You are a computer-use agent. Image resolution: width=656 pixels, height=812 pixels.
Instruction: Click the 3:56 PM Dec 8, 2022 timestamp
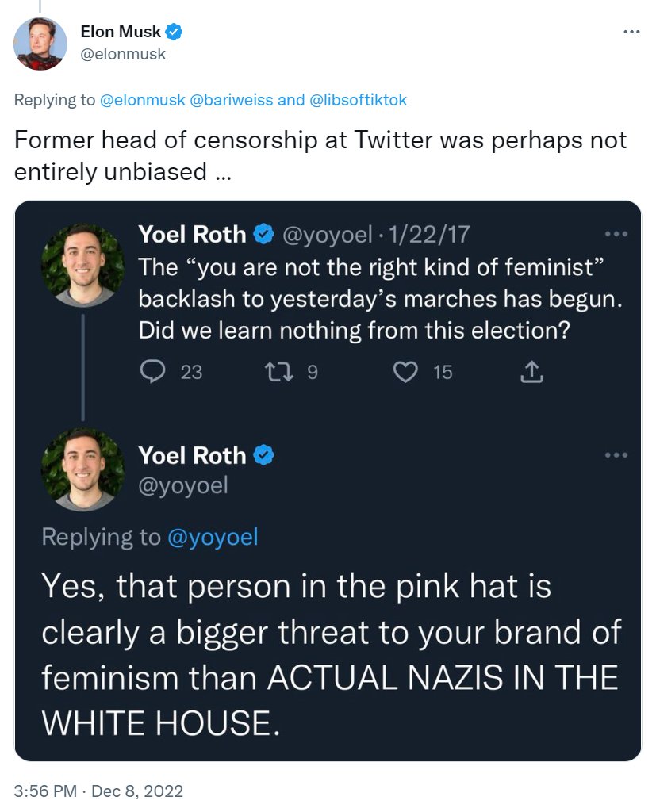(x=98, y=791)
